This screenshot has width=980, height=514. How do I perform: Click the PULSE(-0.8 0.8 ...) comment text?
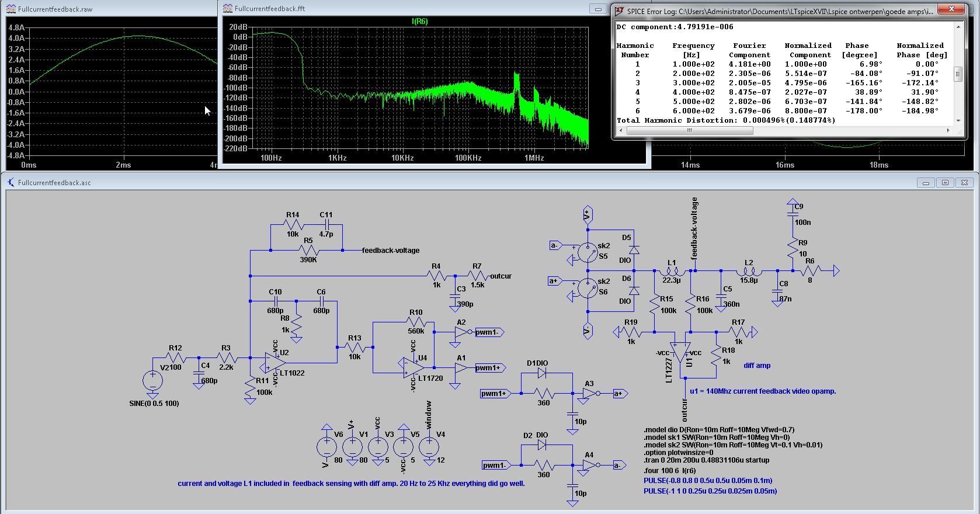(x=708, y=481)
